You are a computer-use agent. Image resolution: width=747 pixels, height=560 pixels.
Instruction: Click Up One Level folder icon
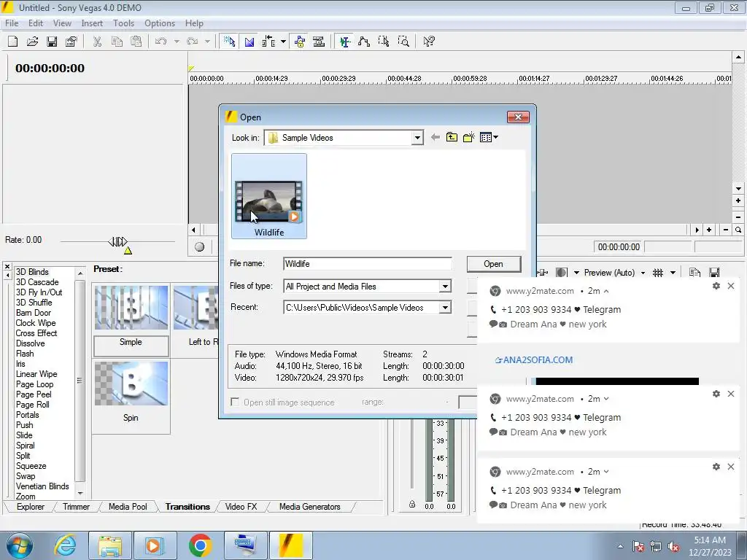(x=452, y=138)
